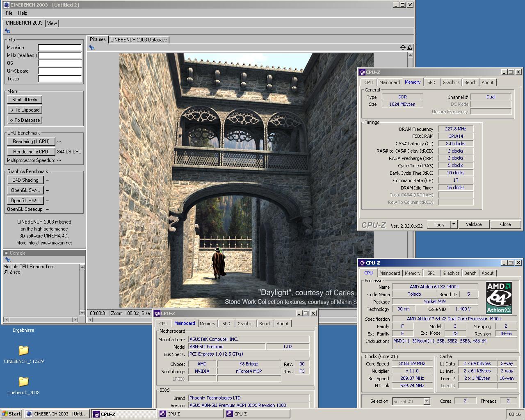Select About tab in CPU-Z Mainboard window
This screenshot has height=420, width=525.
pyautogui.click(x=283, y=324)
